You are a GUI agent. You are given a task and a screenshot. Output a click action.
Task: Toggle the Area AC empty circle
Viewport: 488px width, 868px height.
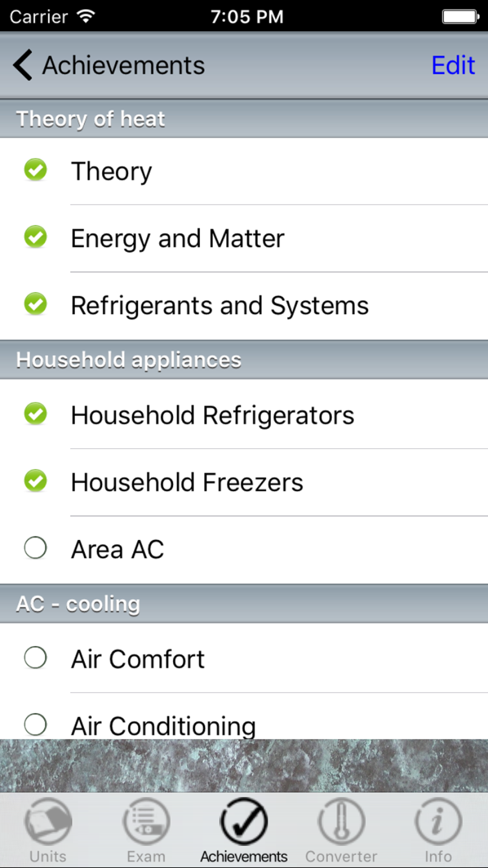[36, 548]
